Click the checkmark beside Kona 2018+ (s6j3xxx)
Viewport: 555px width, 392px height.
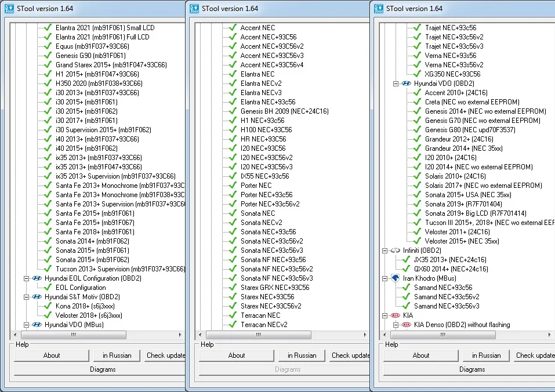[48, 306]
